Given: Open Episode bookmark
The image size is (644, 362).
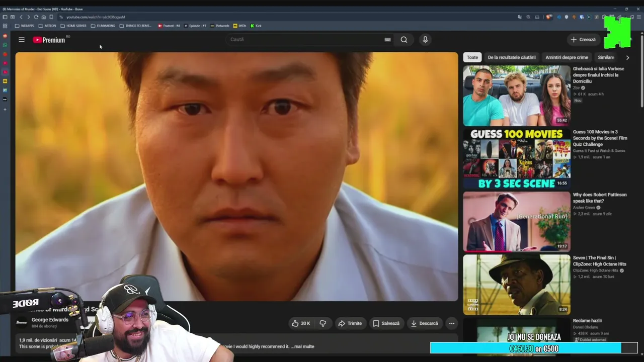Looking at the screenshot, I should 195,26.
